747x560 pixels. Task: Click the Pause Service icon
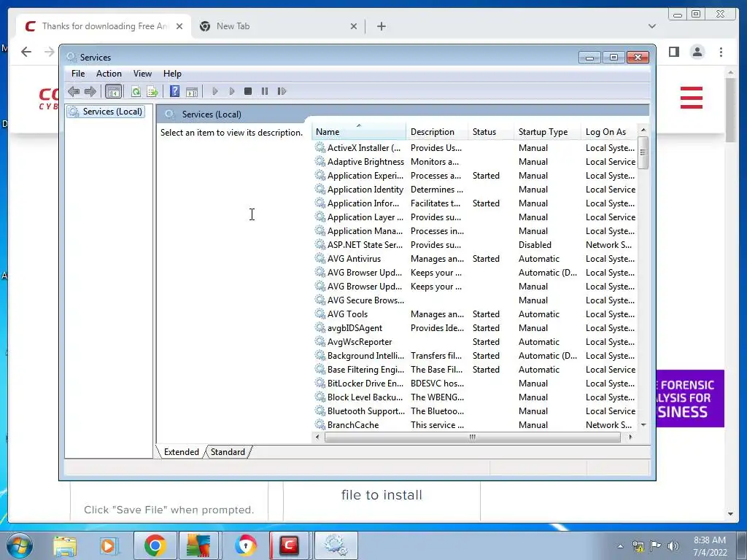point(265,91)
